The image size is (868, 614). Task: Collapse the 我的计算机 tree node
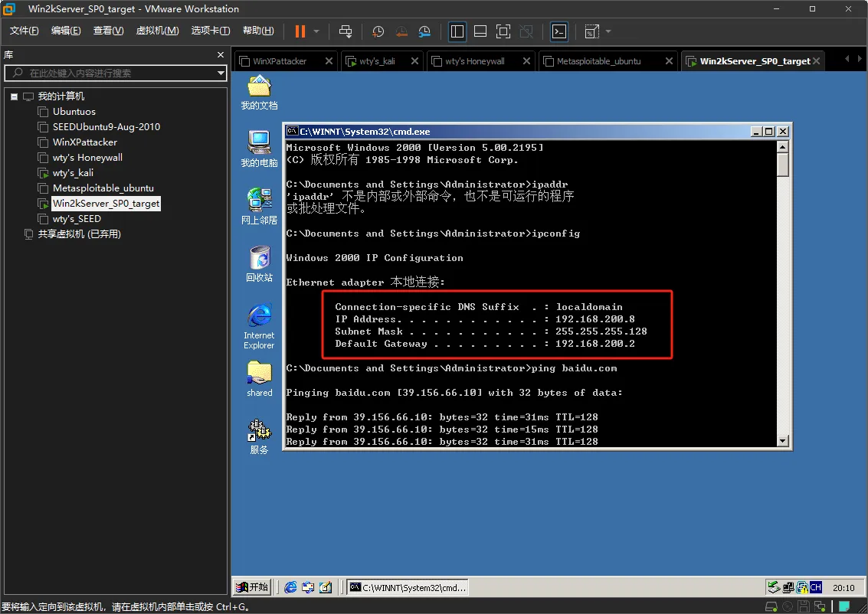point(14,96)
